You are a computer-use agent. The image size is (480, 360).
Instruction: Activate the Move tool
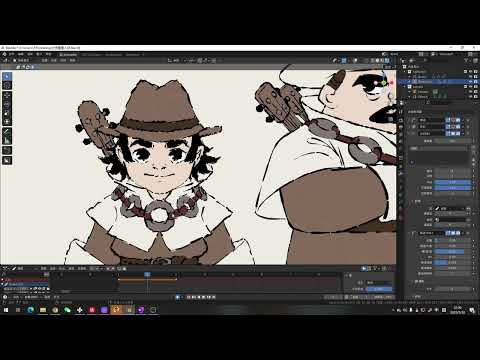click(x=7, y=96)
